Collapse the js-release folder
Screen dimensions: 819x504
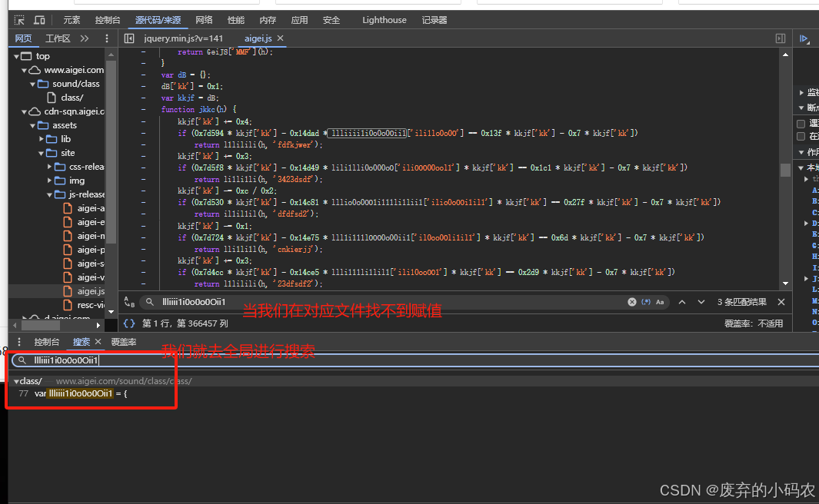tap(49, 194)
